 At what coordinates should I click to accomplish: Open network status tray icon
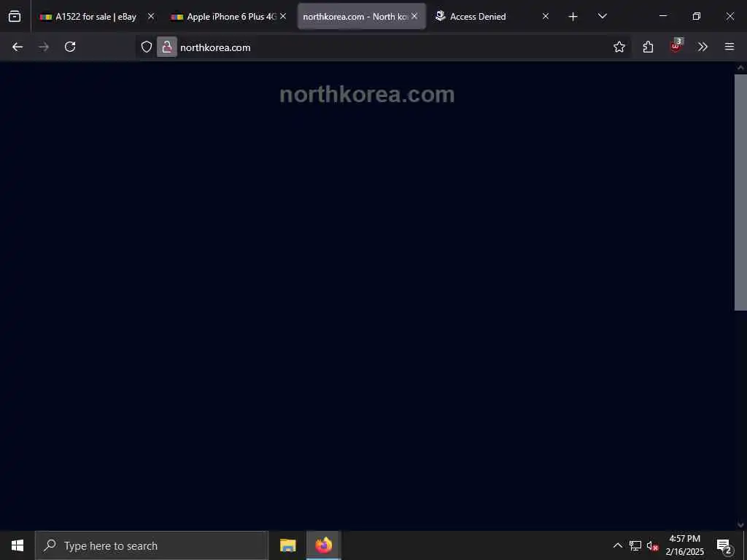pos(635,545)
